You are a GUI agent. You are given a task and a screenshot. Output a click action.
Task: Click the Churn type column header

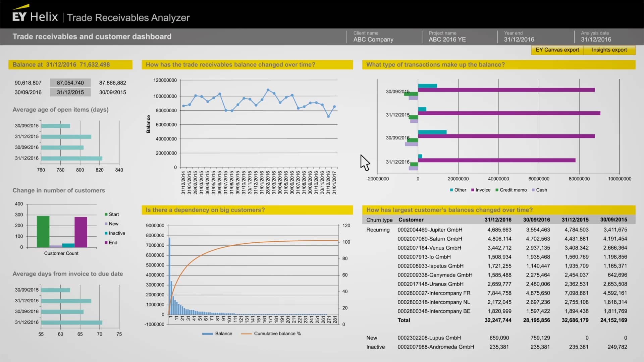[x=379, y=220]
